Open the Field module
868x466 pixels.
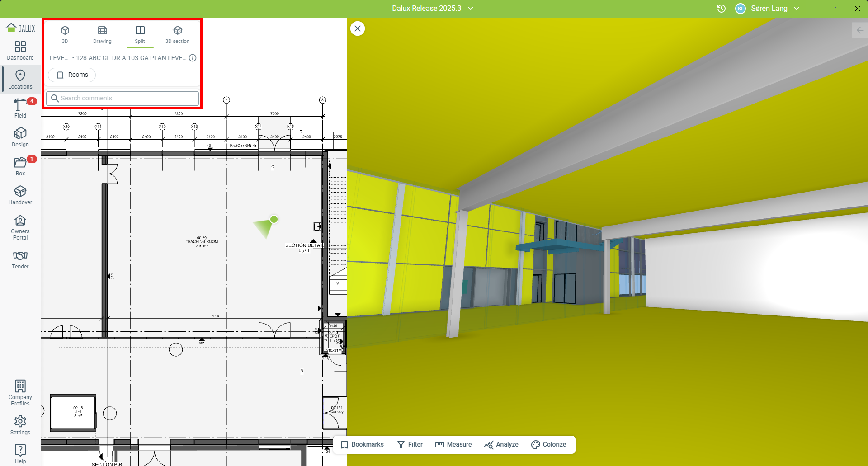pos(20,108)
